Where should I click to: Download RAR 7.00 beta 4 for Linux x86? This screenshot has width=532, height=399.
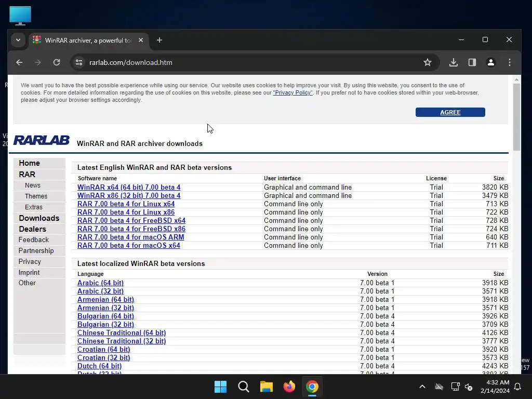(126, 212)
